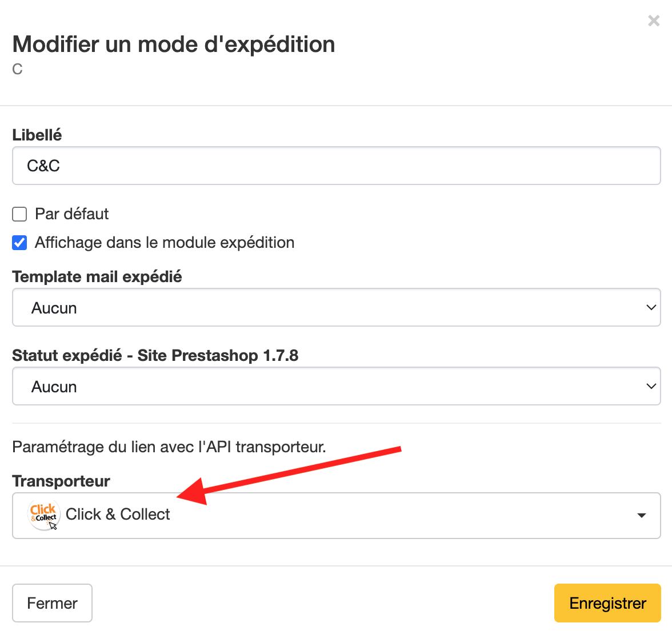Enable the Par défaut checkbox

(x=19, y=214)
